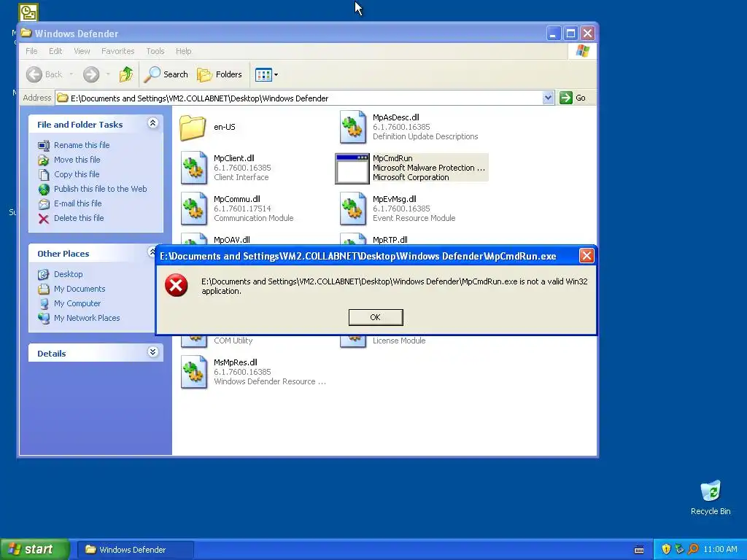Click the Search toolbar button
This screenshot has height=560, width=747.
[166, 74]
